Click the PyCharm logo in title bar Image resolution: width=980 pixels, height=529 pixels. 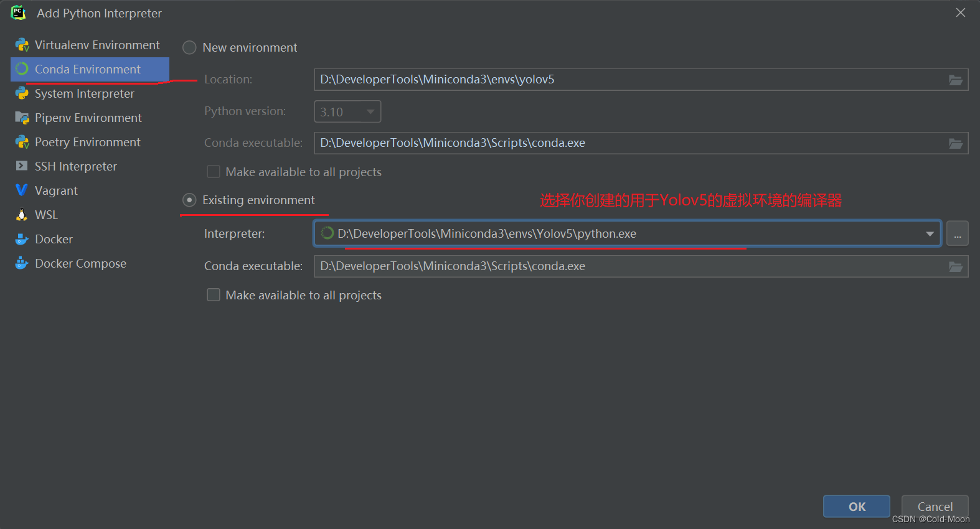pyautogui.click(x=18, y=12)
